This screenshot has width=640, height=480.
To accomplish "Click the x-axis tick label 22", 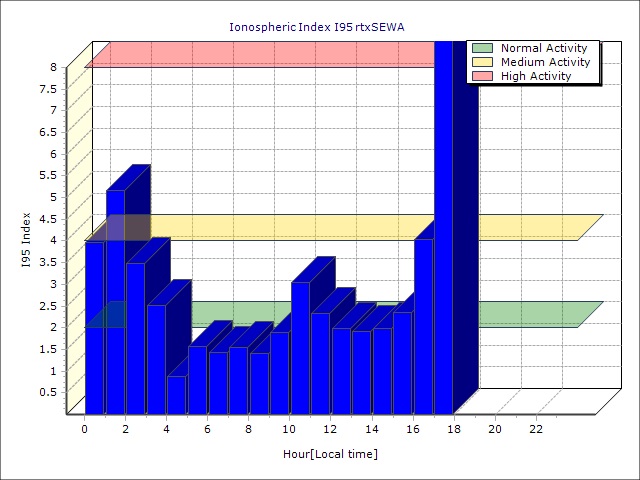I will point(536,429).
